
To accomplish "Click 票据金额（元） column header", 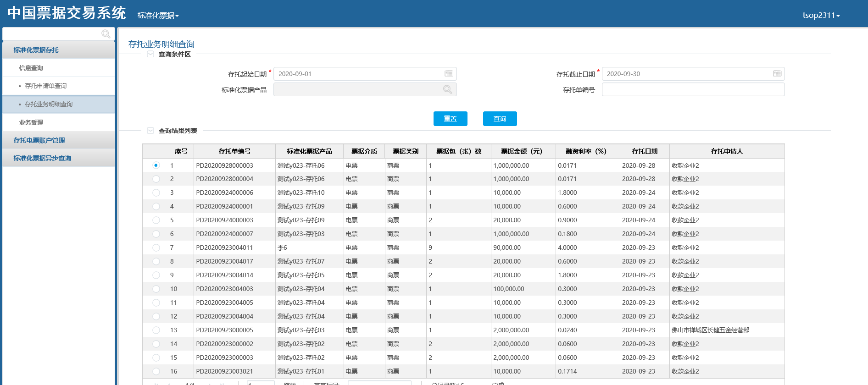I will 523,151.
